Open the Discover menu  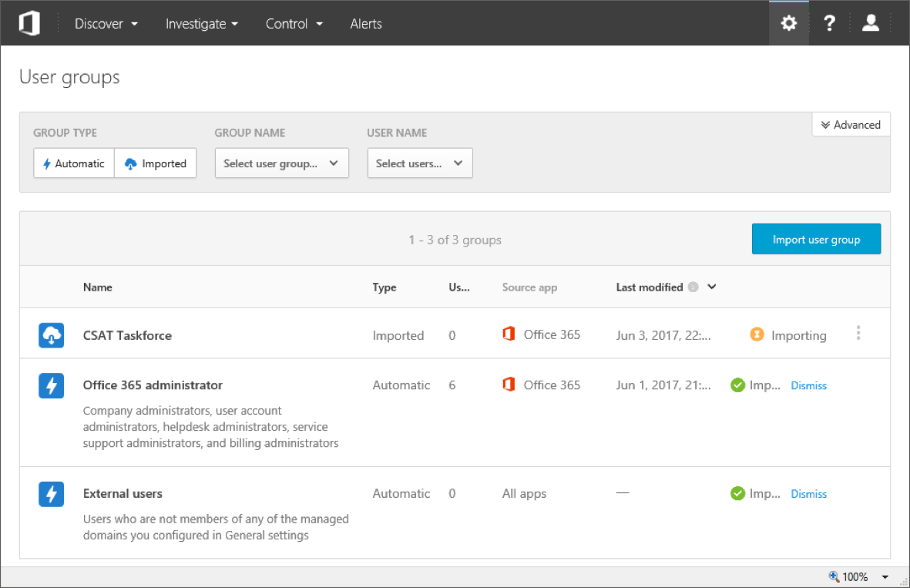[x=106, y=23]
